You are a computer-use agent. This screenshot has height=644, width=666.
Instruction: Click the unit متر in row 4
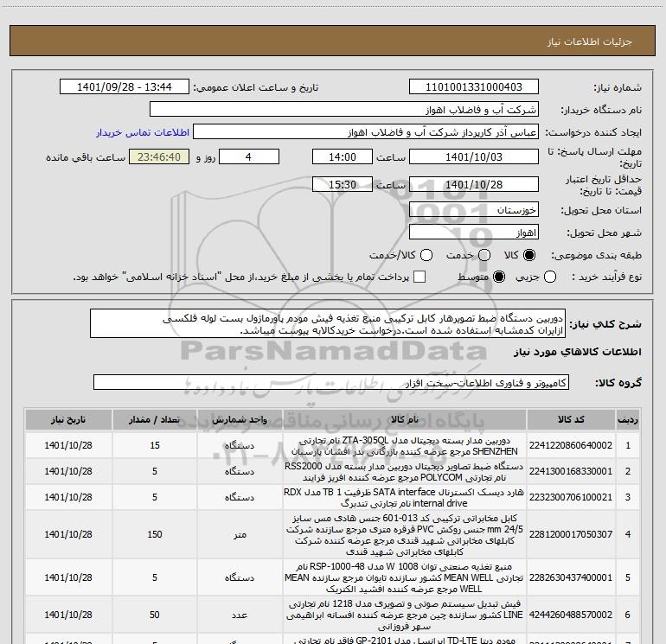coord(240,534)
